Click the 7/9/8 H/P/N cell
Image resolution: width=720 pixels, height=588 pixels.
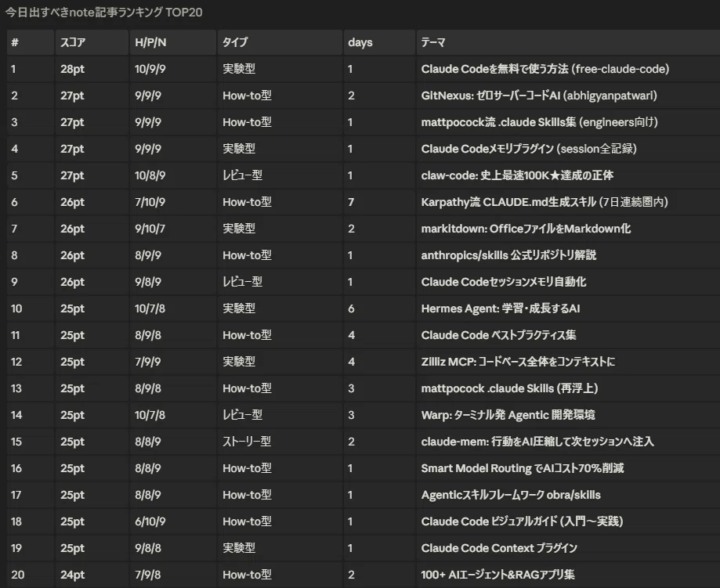(x=172, y=575)
